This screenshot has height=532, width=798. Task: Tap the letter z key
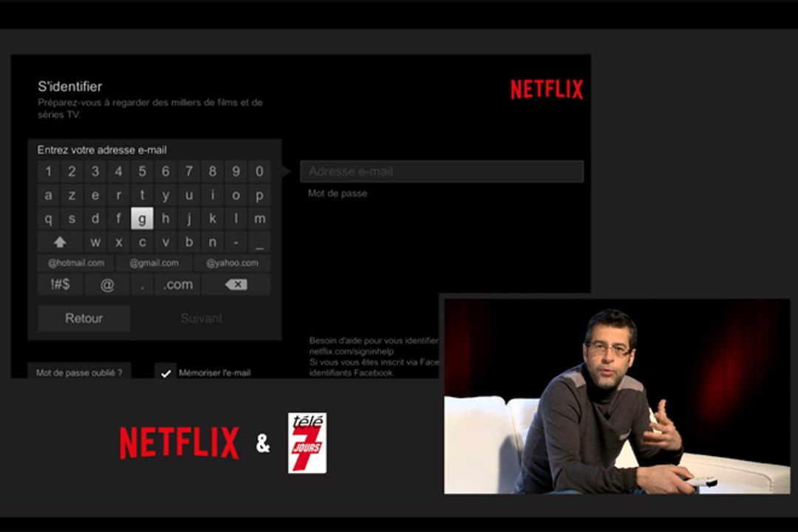click(x=72, y=195)
